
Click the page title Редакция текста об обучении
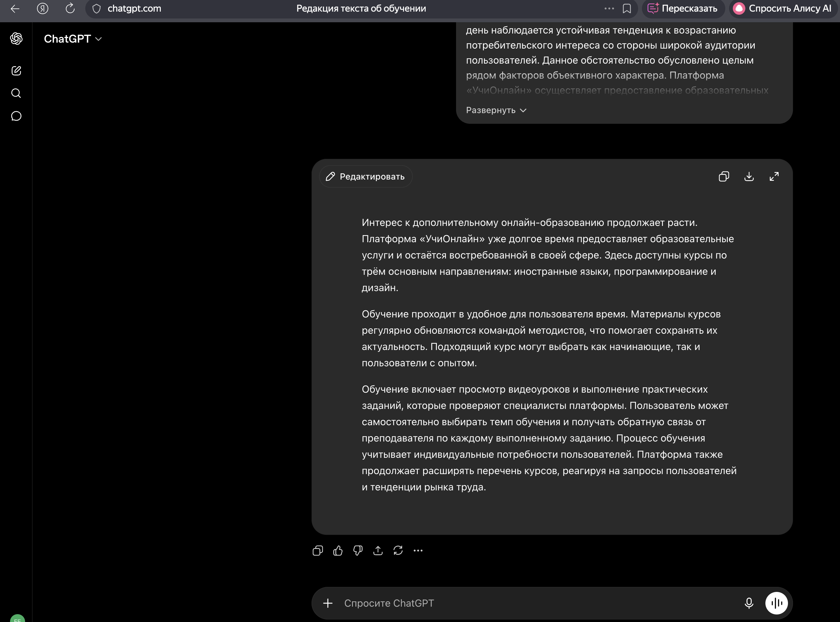point(361,8)
